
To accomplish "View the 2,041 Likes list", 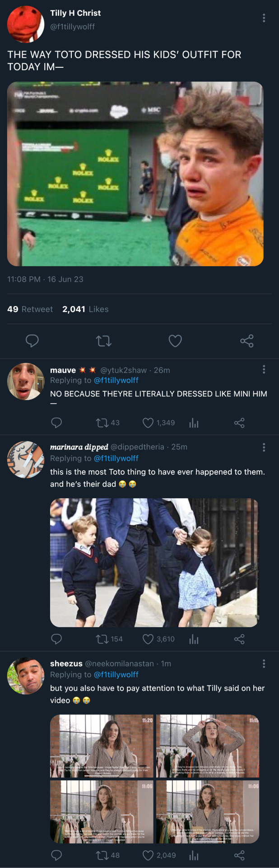I will [x=85, y=309].
